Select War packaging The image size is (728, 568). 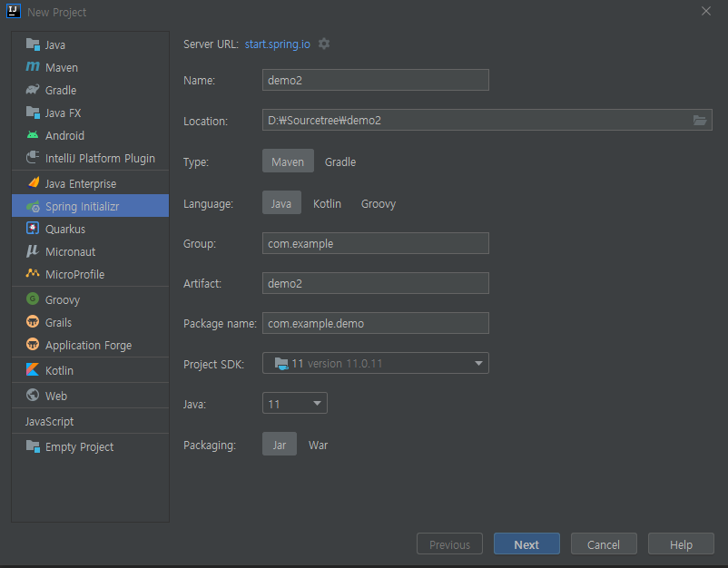(318, 445)
